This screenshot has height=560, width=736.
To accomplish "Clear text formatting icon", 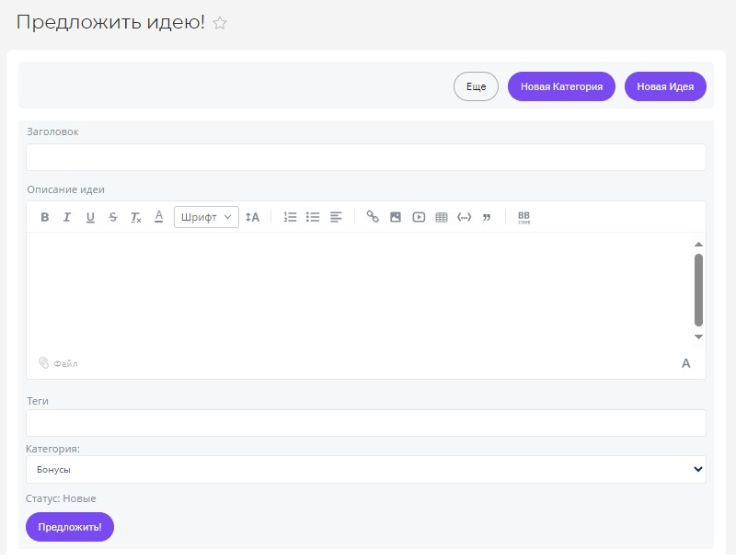I will coord(136,217).
